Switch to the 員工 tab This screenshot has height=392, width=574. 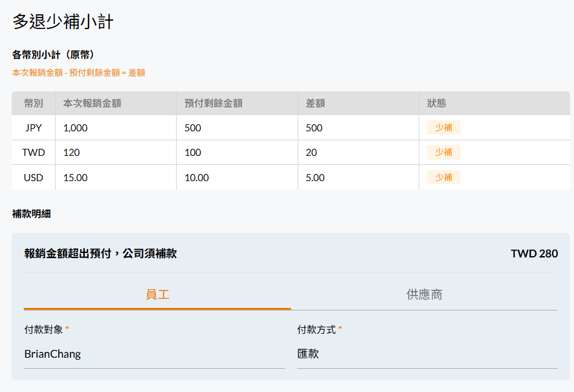(x=157, y=294)
